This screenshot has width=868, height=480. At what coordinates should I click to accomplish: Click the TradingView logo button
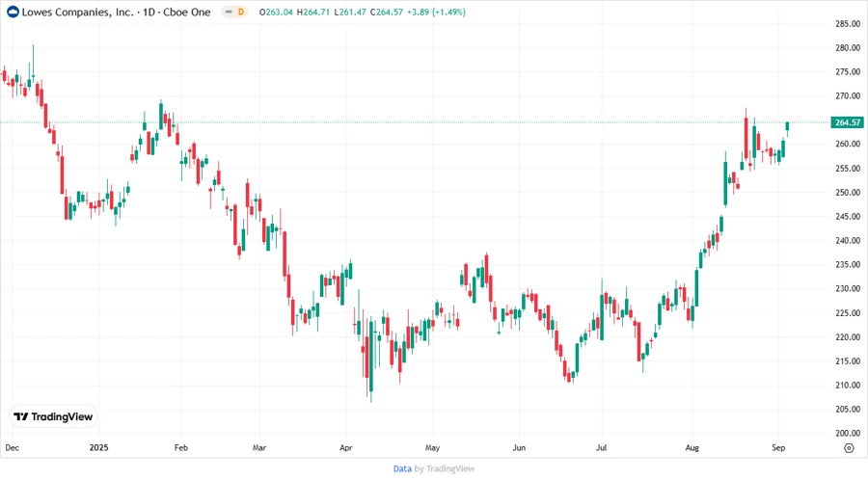click(54, 416)
